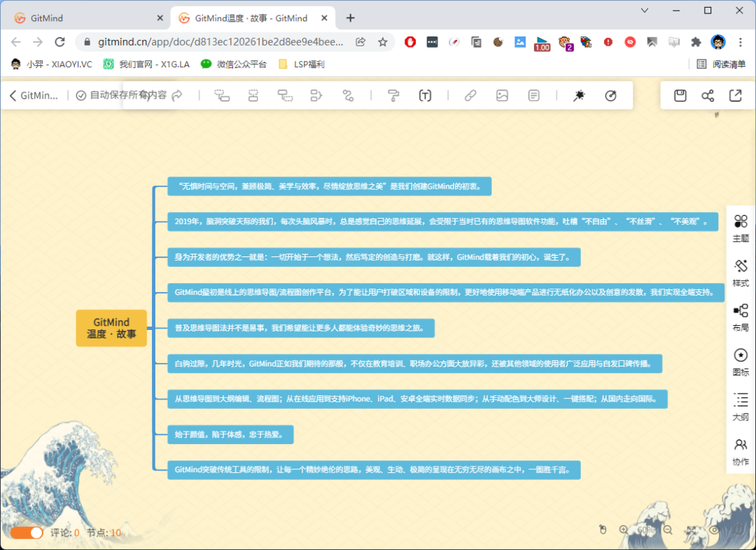The image size is (756, 550).
Task: Insert image icon in toolbar
Action: click(x=502, y=95)
